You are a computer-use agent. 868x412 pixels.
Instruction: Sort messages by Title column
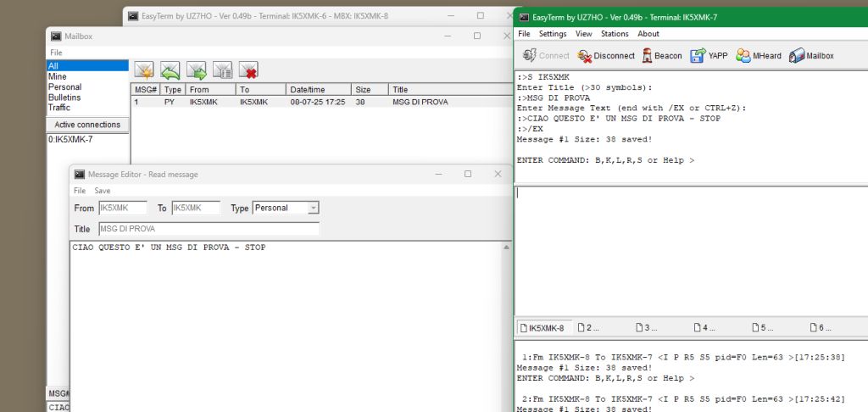tap(451, 90)
